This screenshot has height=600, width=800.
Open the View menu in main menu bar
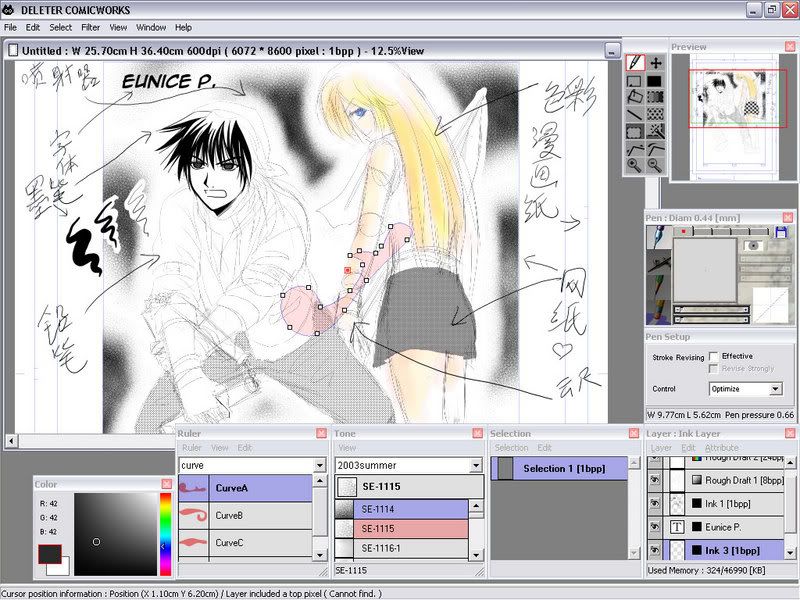118,28
